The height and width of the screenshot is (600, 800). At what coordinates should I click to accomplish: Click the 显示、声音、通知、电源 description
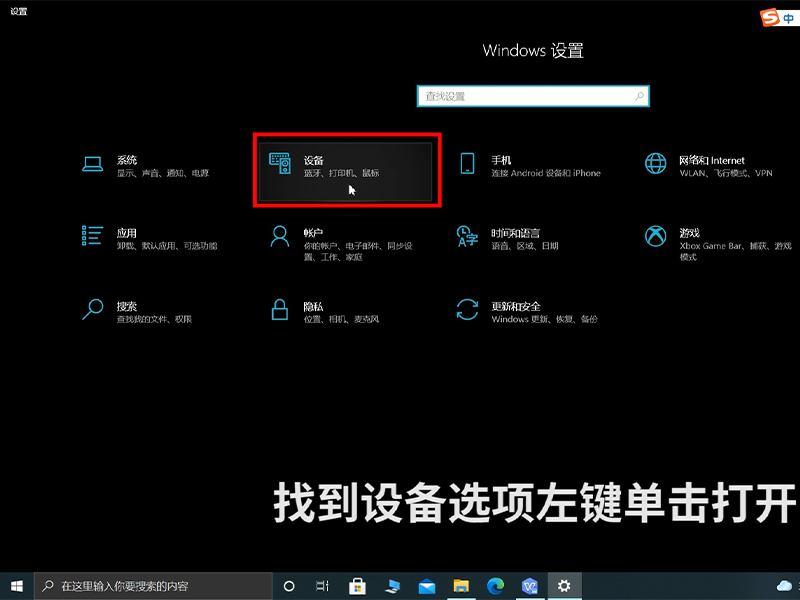coord(163,173)
